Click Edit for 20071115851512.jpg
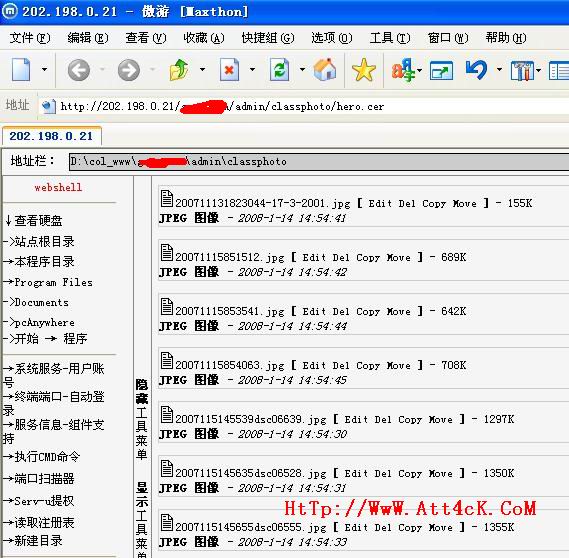The image size is (569, 558). [x=314, y=258]
